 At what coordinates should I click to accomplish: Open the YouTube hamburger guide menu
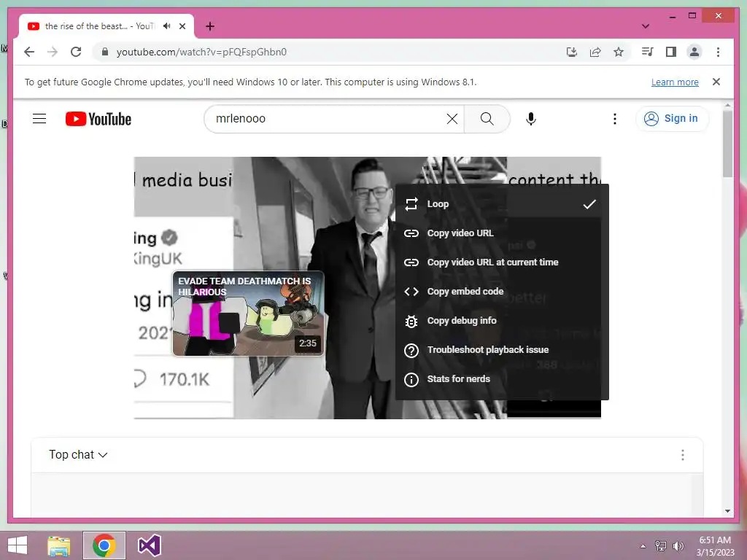click(39, 119)
